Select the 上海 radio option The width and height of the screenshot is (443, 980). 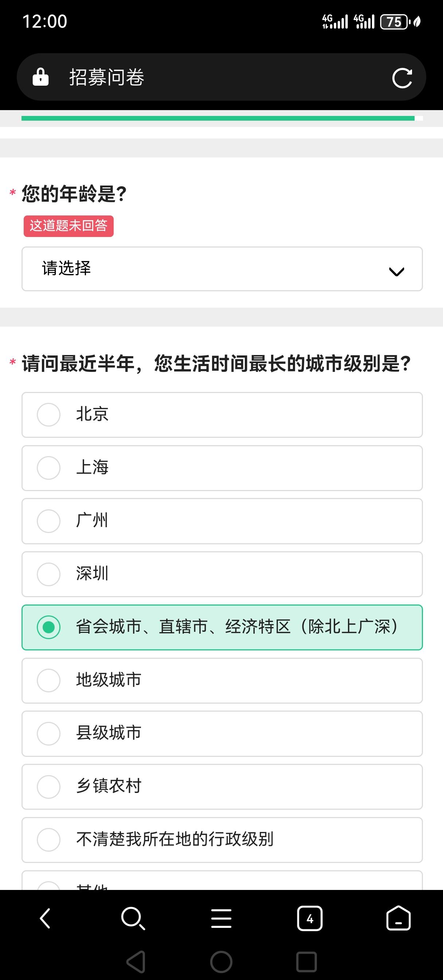49,468
